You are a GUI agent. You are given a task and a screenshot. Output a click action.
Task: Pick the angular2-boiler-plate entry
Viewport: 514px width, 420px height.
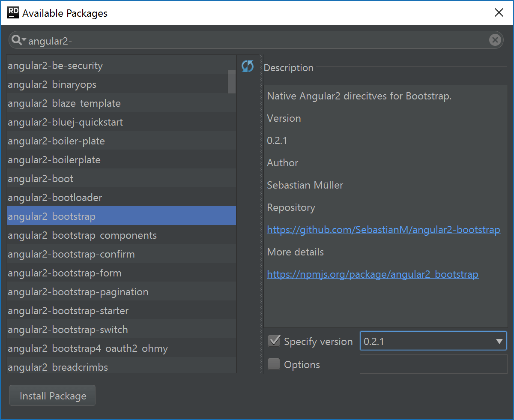click(121, 141)
